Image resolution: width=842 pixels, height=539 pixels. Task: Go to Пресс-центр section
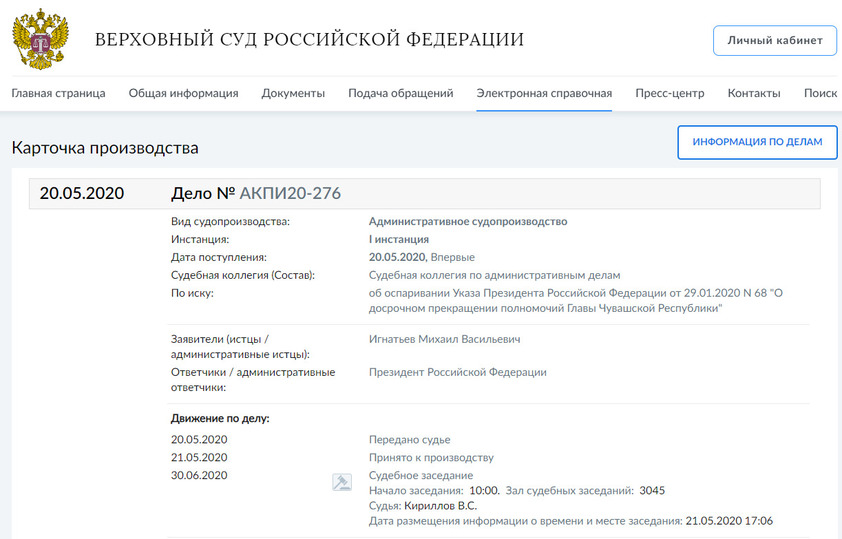pyautogui.click(x=670, y=93)
